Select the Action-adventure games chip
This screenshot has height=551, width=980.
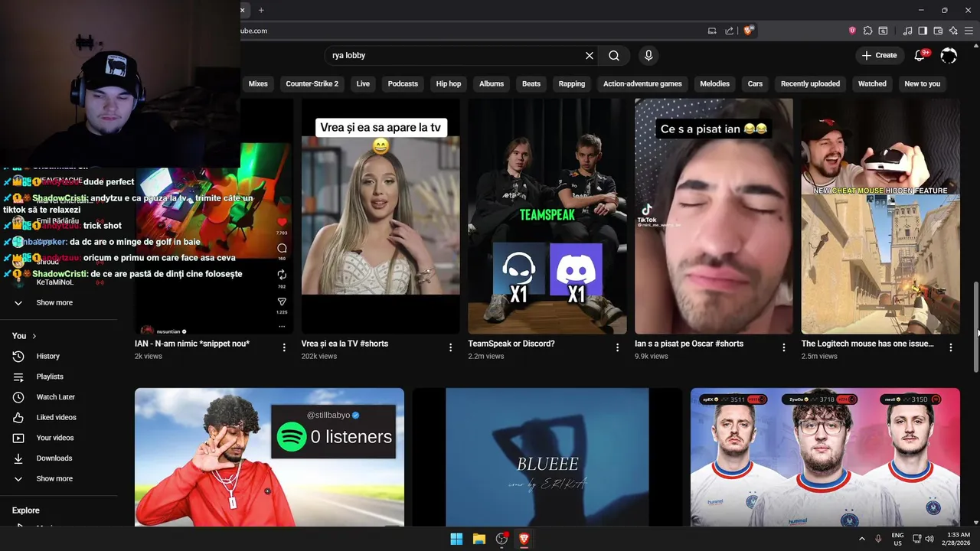coord(642,83)
